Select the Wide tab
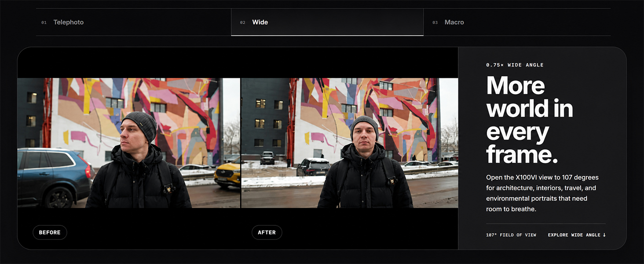The width and height of the screenshot is (644, 264). click(327, 22)
